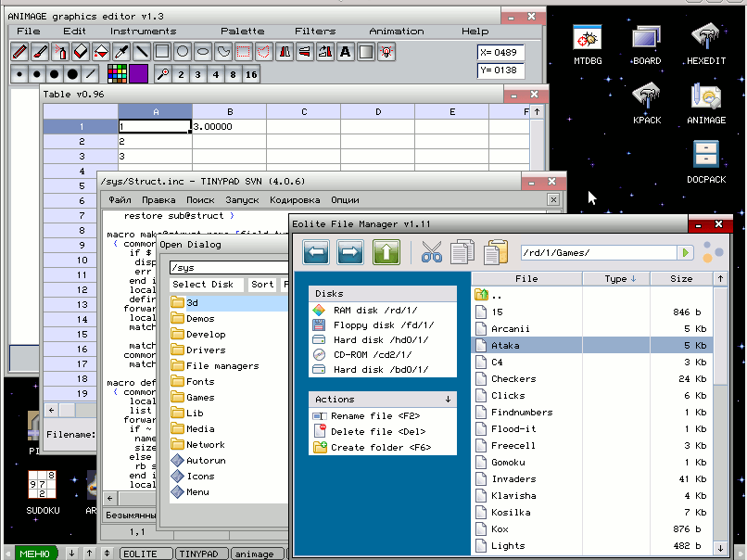The height and width of the screenshot is (560, 747).
Task: Select the Color picker pipette tool
Action: (121, 52)
